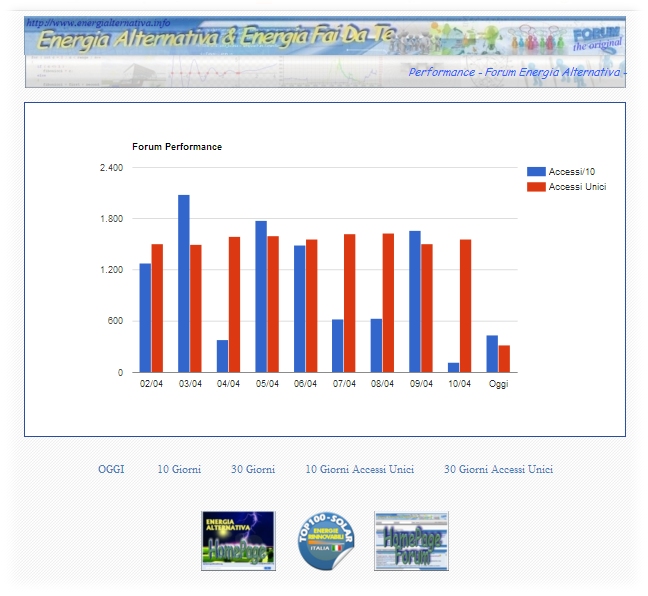Open 10 Giorni Accessi Unici link
The height and width of the screenshot is (596, 648).
pyautogui.click(x=360, y=469)
